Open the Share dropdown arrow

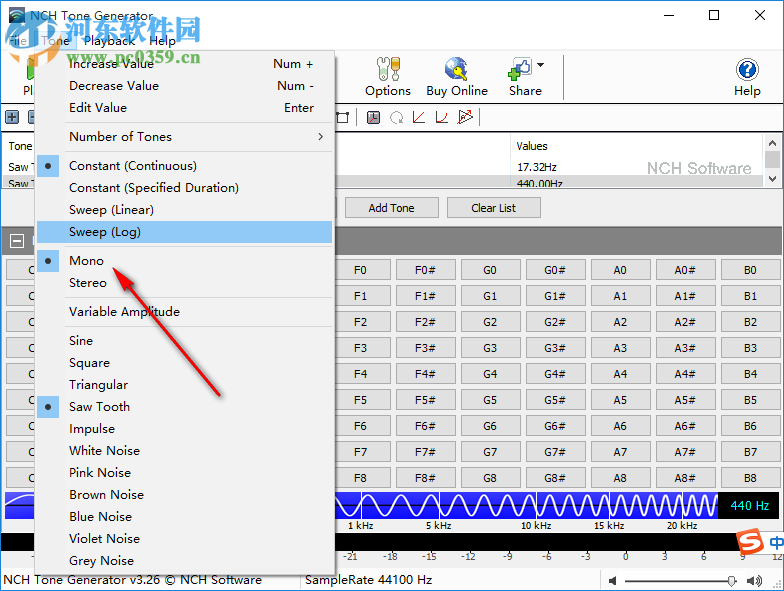point(541,66)
